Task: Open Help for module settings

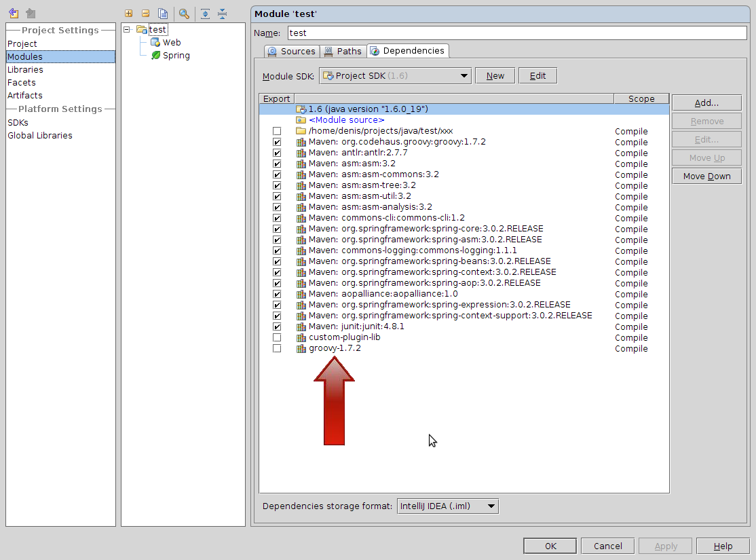Action: click(723, 546)
